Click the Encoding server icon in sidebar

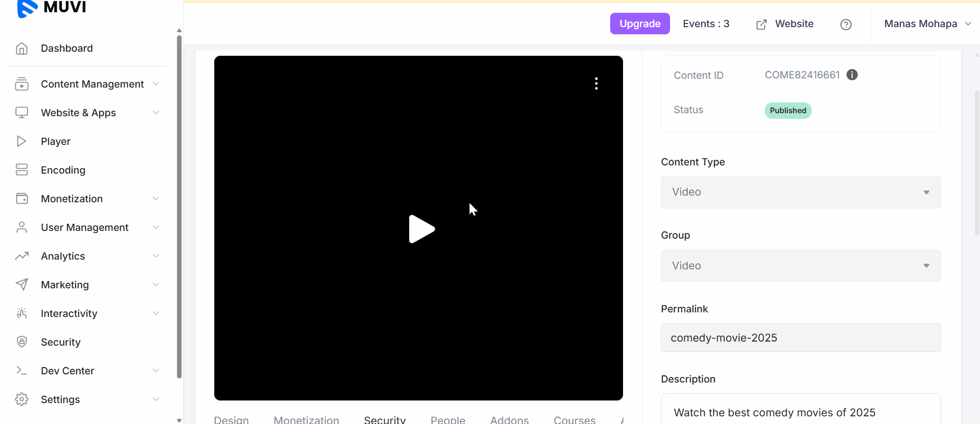[x=21, y=170]
